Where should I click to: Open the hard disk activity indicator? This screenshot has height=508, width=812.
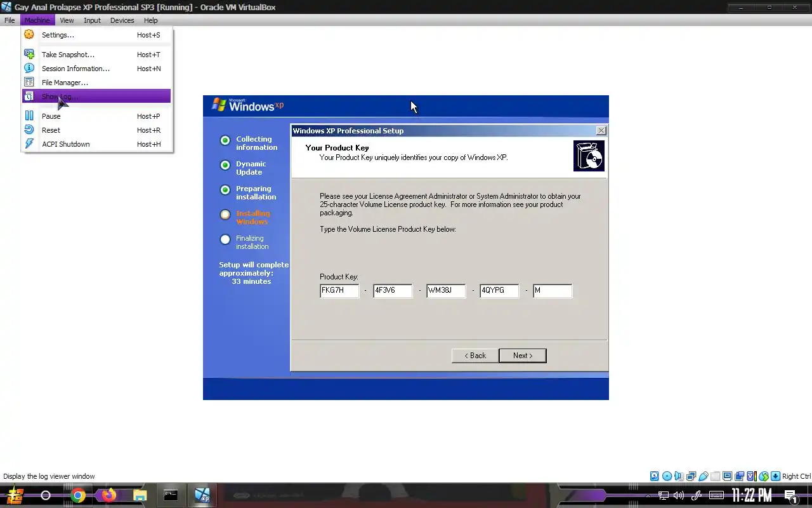click(x=655, y=476)
